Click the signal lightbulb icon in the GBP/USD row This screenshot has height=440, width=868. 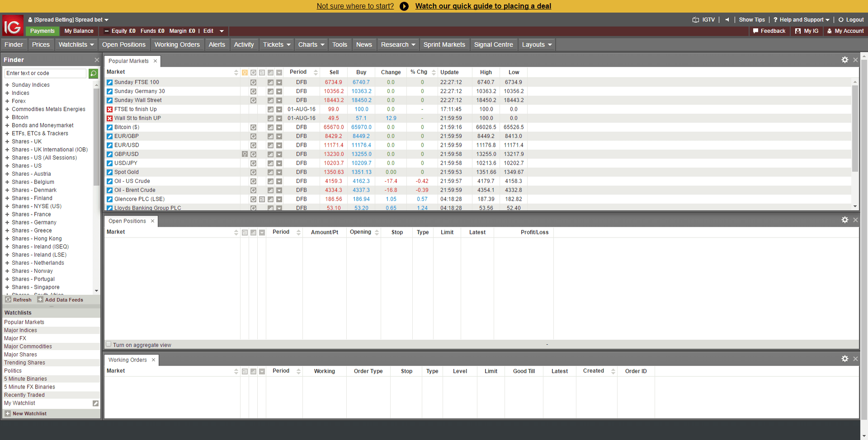[x=245, y=154]
